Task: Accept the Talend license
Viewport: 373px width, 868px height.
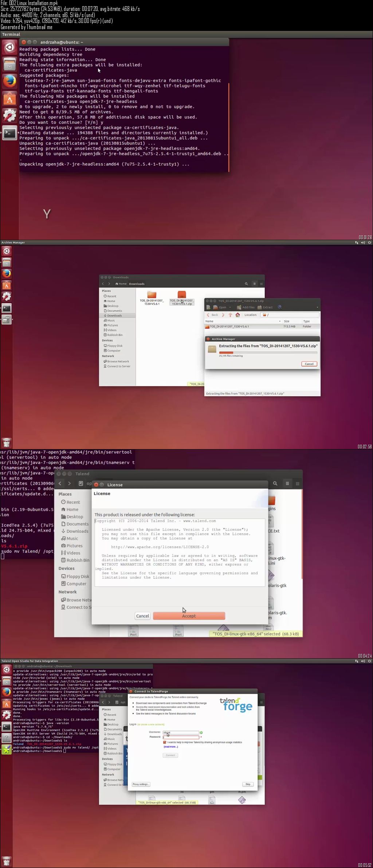Action: 189,616
